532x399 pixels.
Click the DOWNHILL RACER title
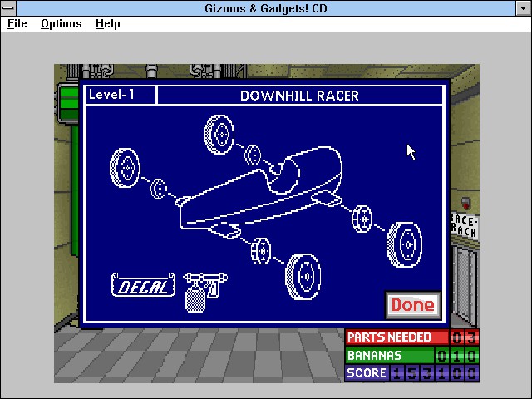(299, 96)
